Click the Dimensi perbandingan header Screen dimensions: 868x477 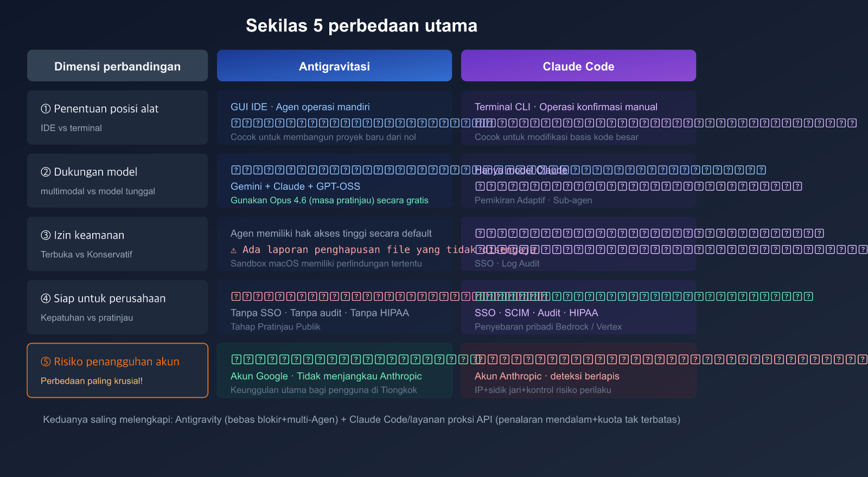click(x=117, y=66)
